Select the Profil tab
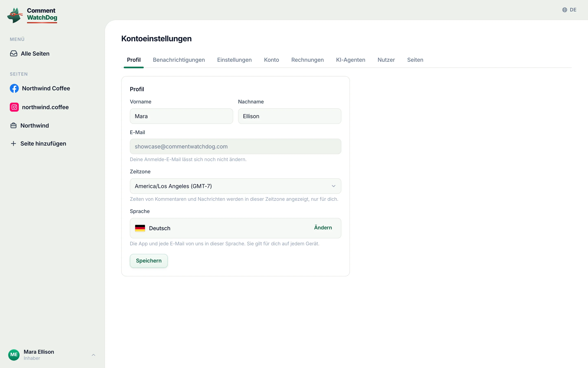 tap(134, 60)
